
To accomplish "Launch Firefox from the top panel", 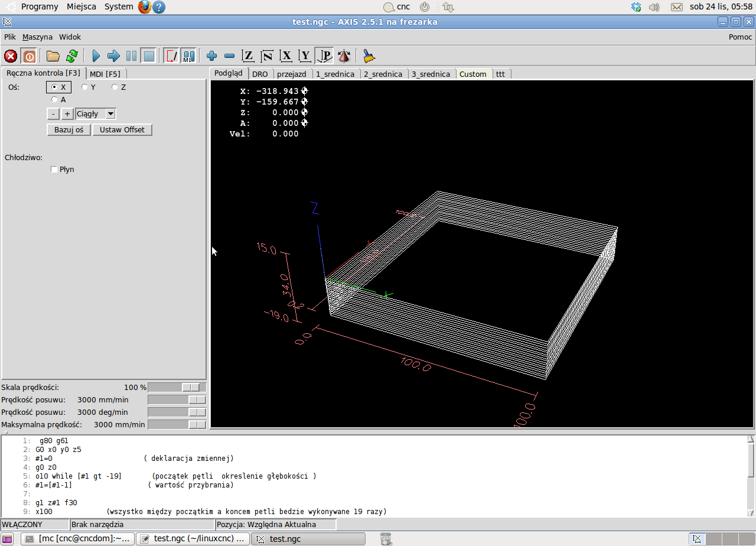I will [145, 7].
